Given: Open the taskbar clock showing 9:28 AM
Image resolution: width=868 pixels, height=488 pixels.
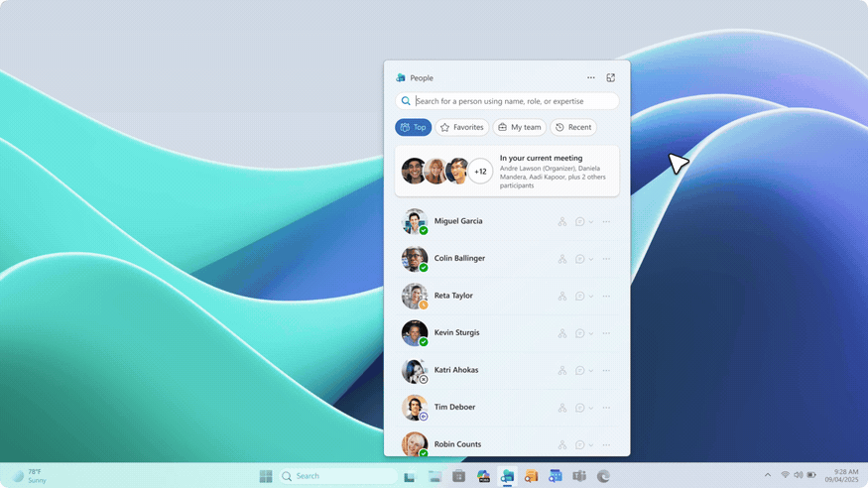Looking at the screenshot, I should tap(841, 476).
